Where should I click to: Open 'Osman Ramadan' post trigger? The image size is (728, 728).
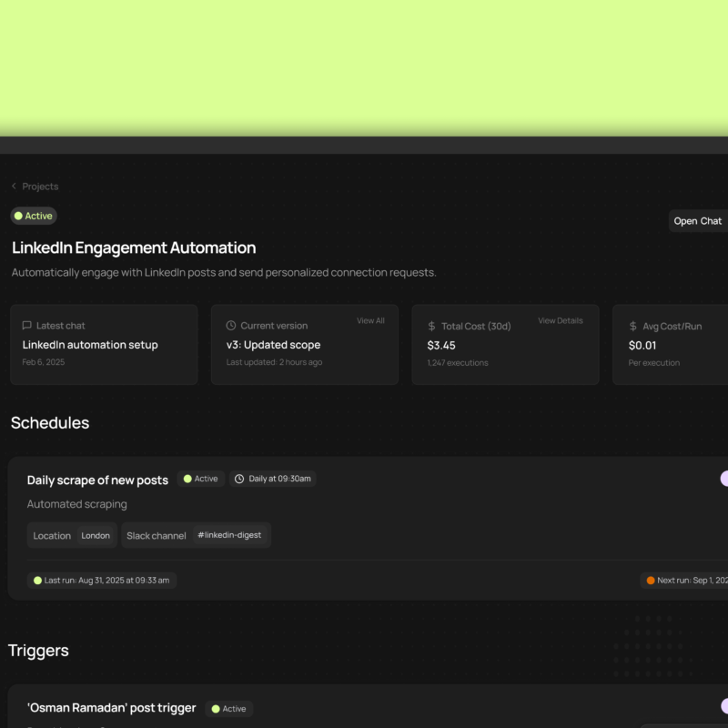(x=111, y=708)
